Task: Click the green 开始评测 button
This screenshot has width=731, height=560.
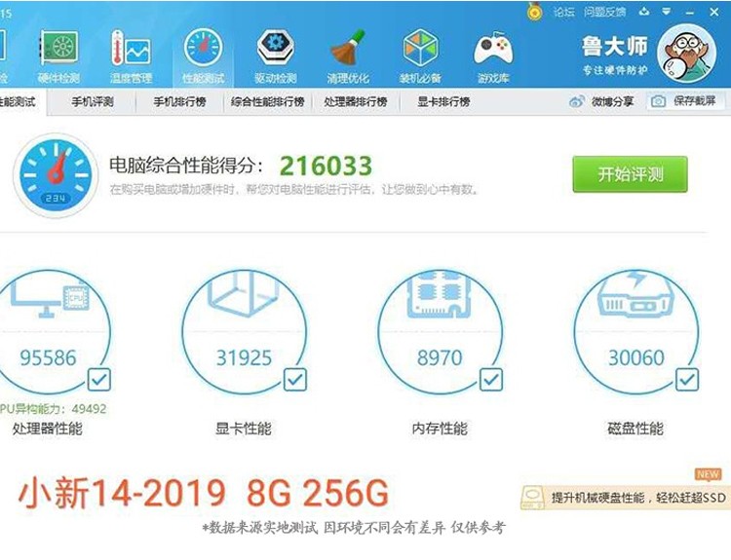Action: 630,174
